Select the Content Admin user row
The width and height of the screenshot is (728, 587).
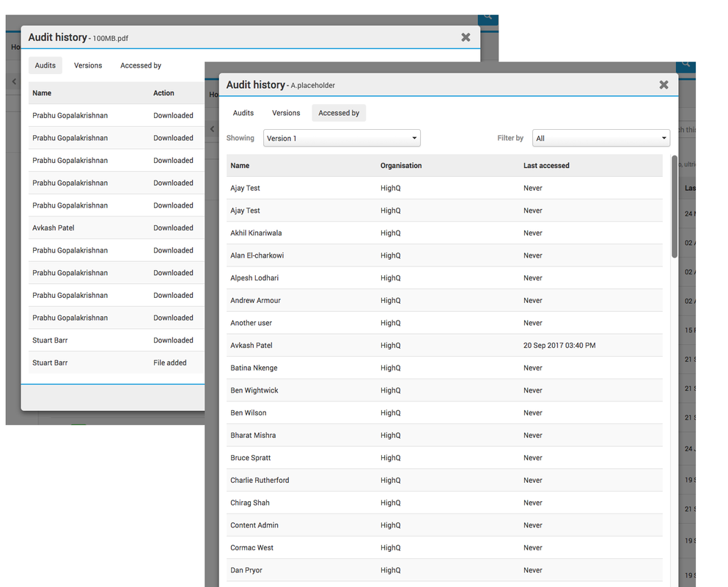444,525
